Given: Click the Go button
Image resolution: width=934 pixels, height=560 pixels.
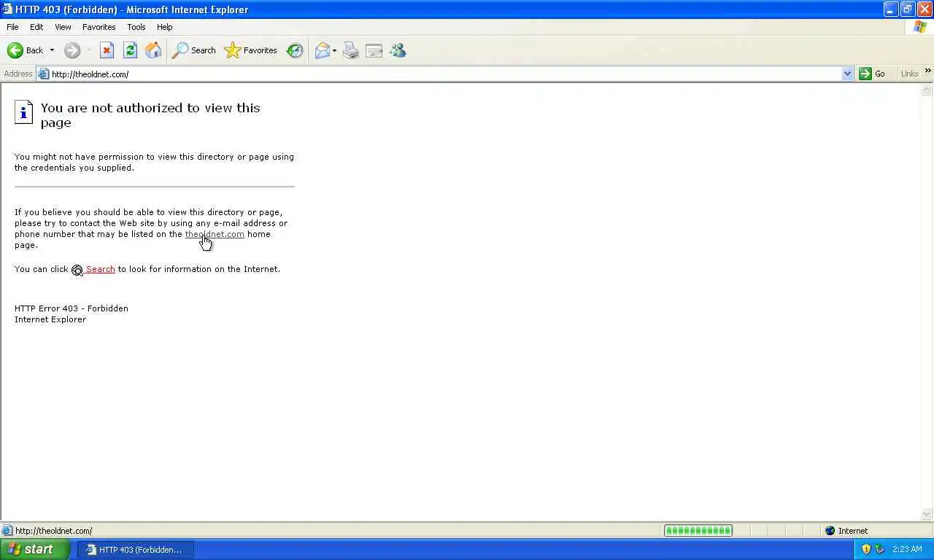Looking at the screenshot, I should pyautogui.click(x=873, y=74).
